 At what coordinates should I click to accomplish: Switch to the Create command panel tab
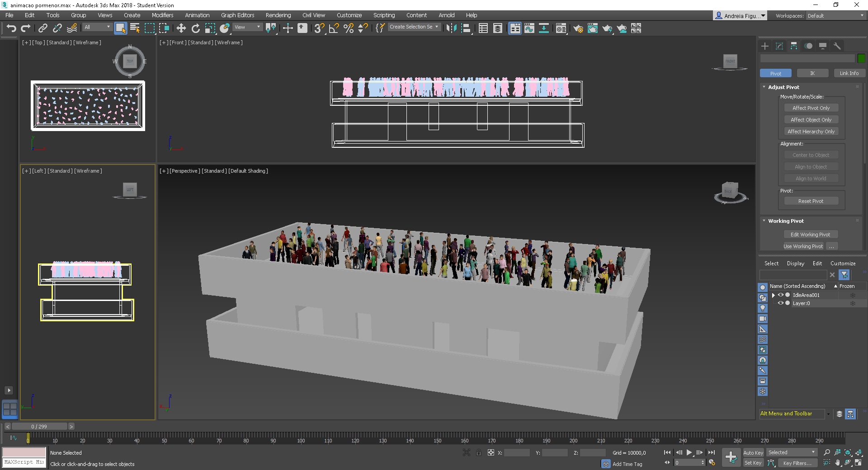(765, 46)
